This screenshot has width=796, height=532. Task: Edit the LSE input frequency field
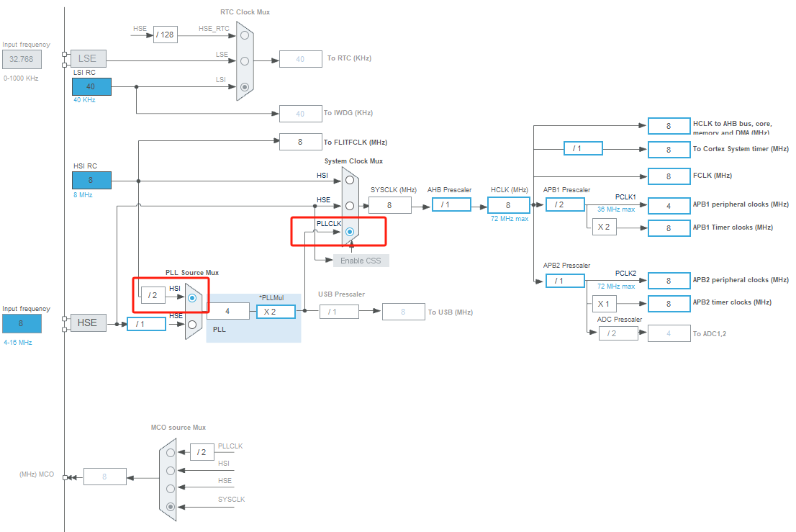tap(22, 59)
